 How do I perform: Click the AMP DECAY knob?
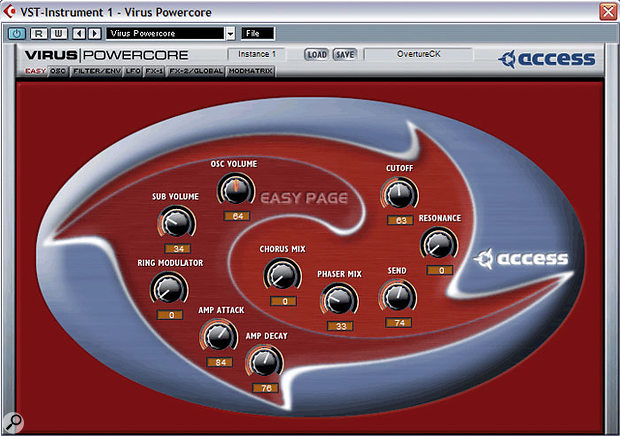point(265,361)
